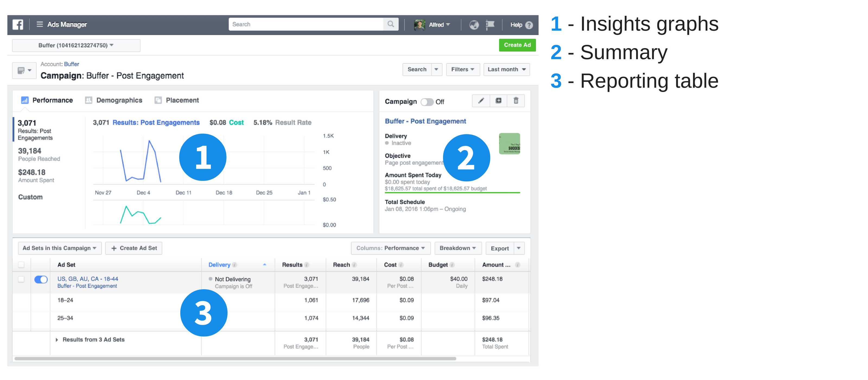The image size is (868, 380).
Task: Delete the campaign via the trash icon
Action: [x=516, y=100]
